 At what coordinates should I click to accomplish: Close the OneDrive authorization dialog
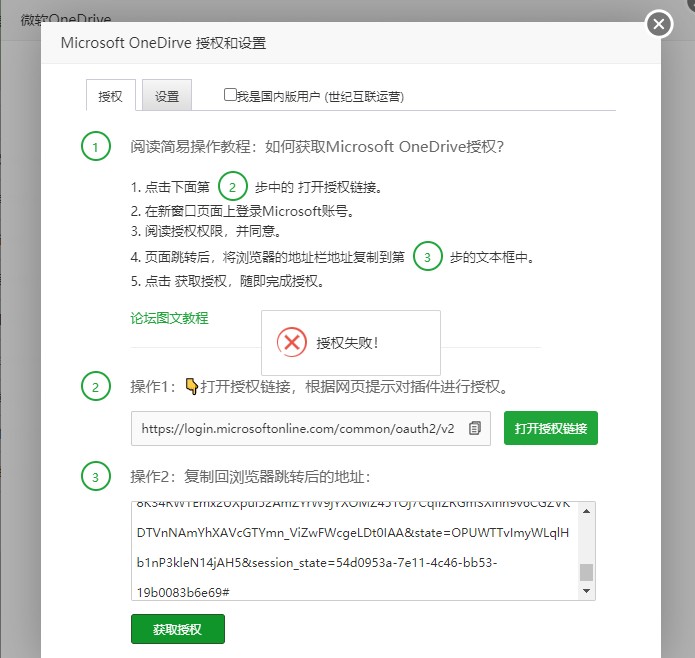659,24
